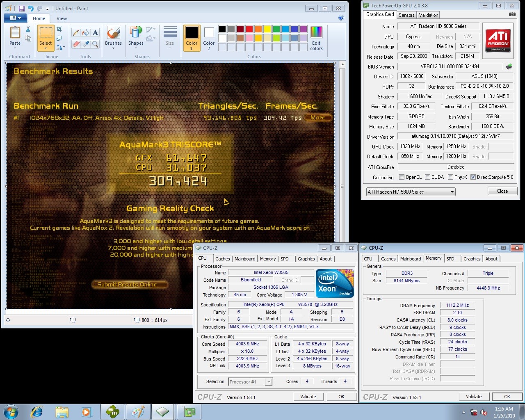
Task: Customize Quick Access Toolbar dropdown in Paint
Action: click(x=47, y=9)
